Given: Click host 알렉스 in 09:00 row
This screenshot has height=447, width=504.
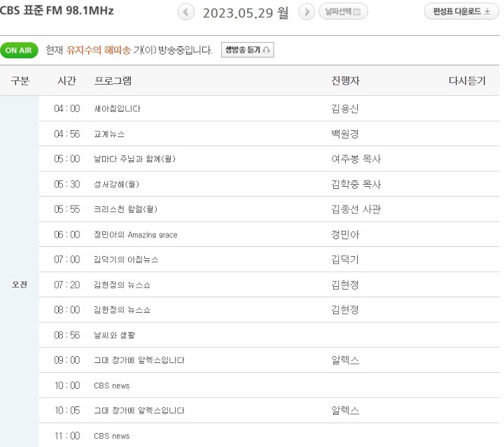Looking at the screenshot, I should [x=345, y=360].
